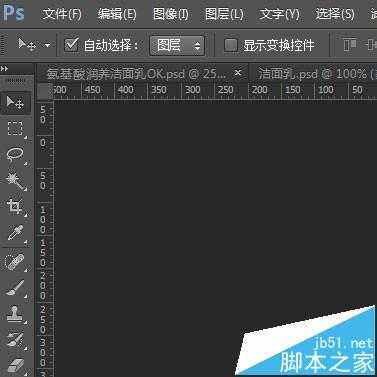Select the Brush tool
Image resolution: width=377 pixels, height=377 pixels.
click(x=15, y=288)
